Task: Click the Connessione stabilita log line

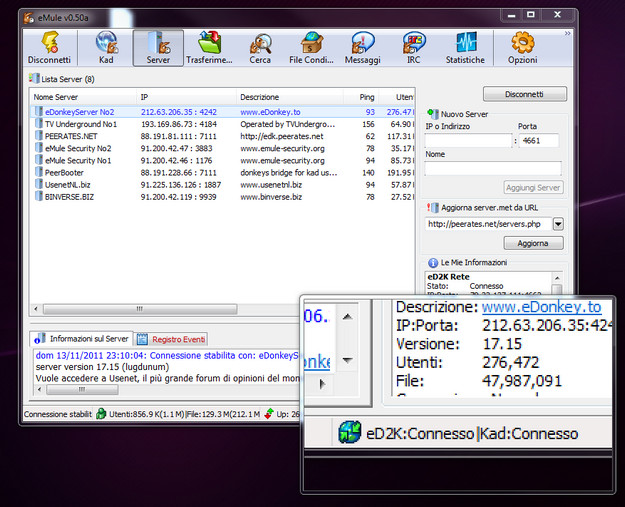Action: pos(167,356)
